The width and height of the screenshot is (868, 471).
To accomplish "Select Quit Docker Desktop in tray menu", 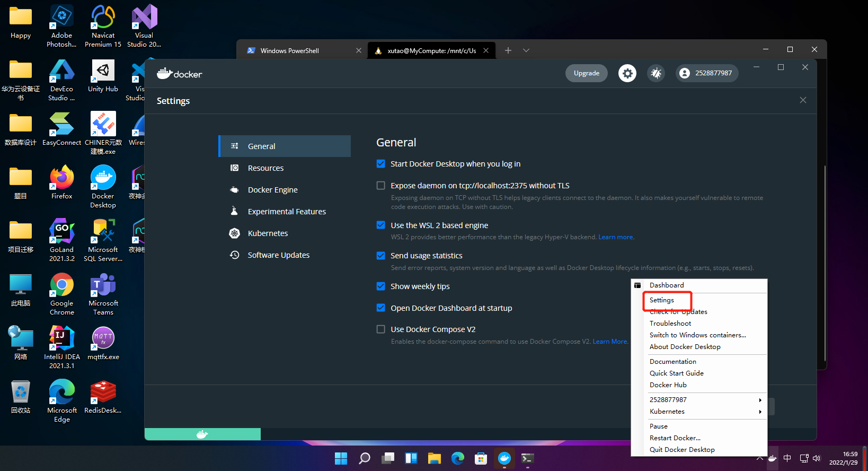I will [699, 450].
